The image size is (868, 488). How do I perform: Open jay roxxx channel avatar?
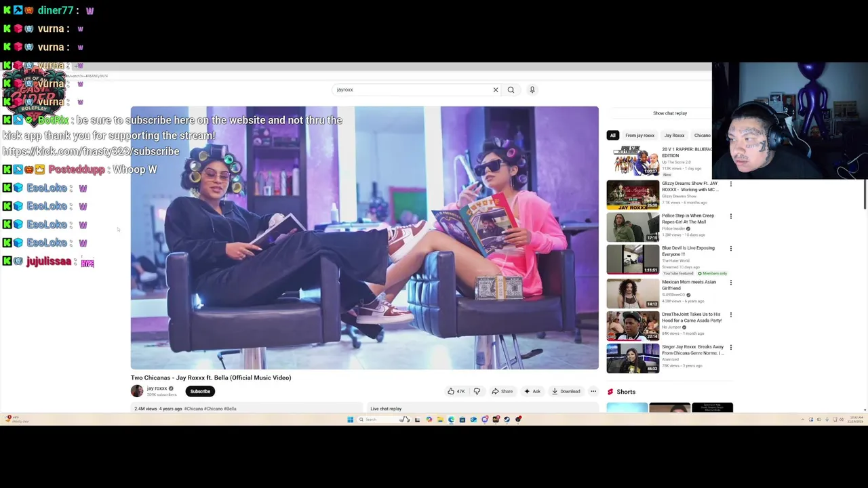[137, 391]
